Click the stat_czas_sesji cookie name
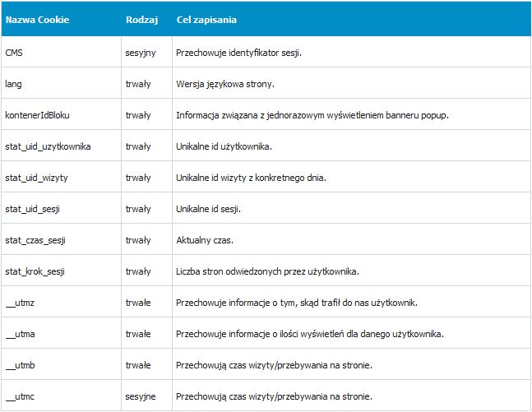Image resolution: width=532 pixels, height=412 pixels. pos(35,240)
